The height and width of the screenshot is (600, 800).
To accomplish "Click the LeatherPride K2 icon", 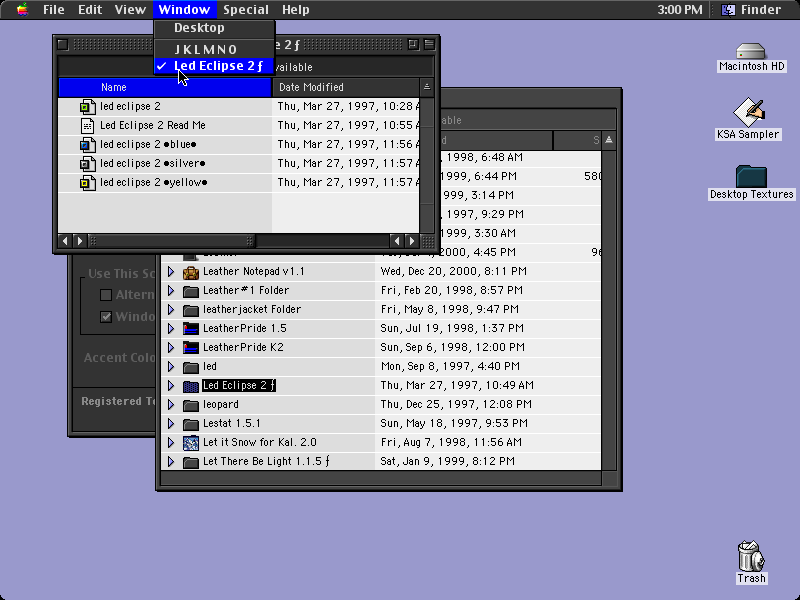I will pos(191,347).
